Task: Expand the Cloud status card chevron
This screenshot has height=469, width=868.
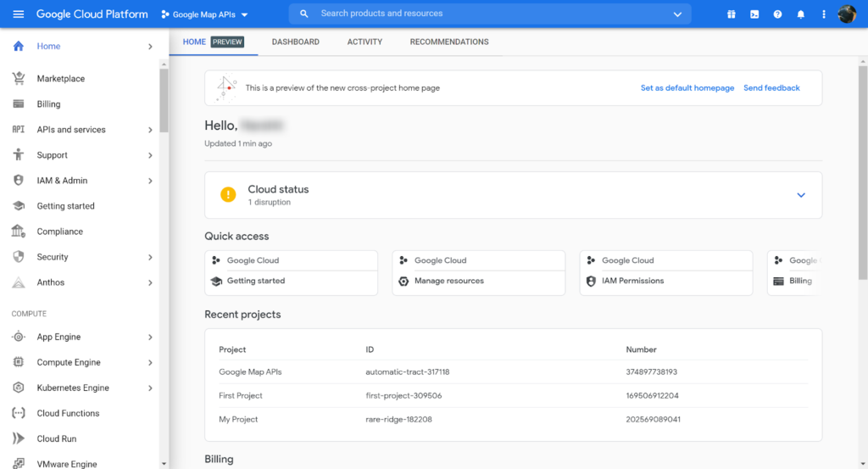Action: coord(801,195)
